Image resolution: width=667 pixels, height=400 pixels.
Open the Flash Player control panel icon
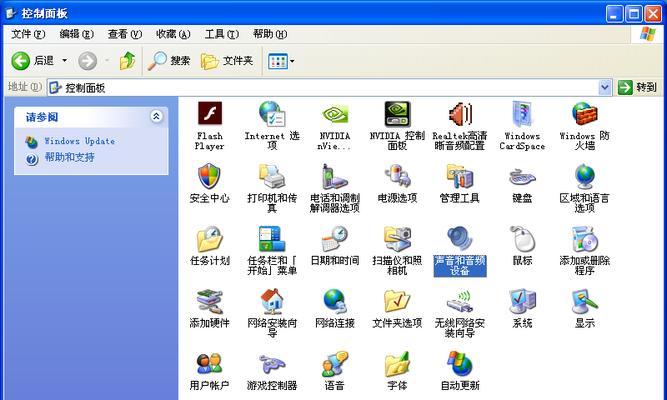pos(210,113)
